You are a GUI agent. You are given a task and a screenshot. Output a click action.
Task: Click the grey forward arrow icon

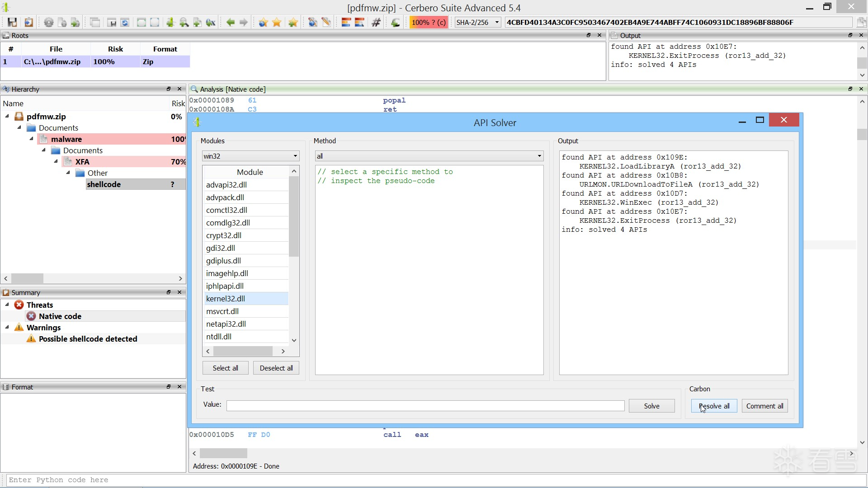point(244,22)
